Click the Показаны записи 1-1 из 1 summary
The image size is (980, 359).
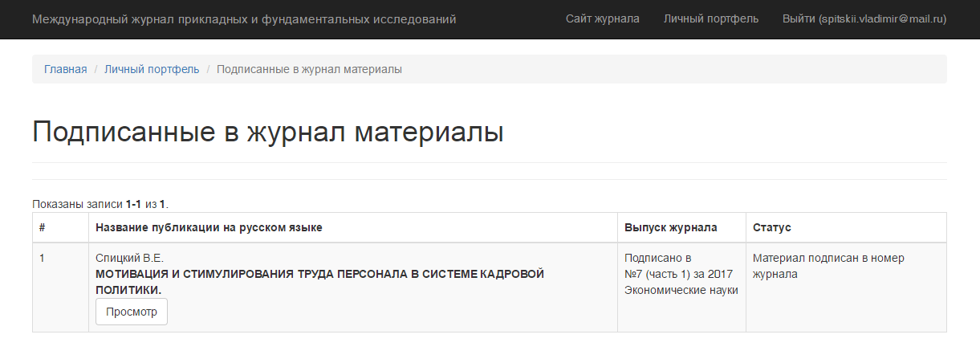(100, 204)
